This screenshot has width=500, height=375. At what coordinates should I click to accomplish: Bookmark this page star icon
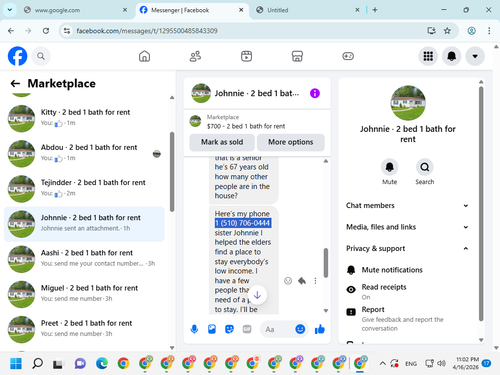(x=447, y=31)
